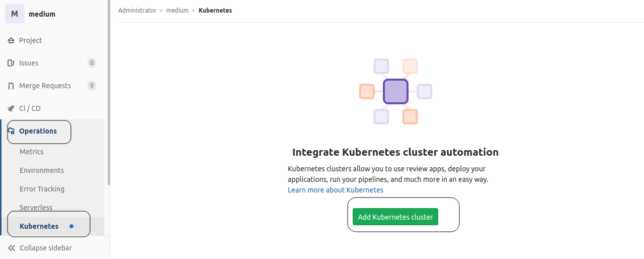Click the sidebar vertical scrollbar

point(109,92)
